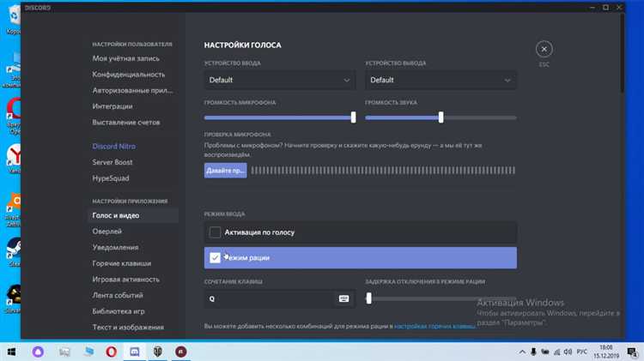Open 'Уведомления' settings
The height and width of the screenshot is (361, 644).
pos(115,247)
